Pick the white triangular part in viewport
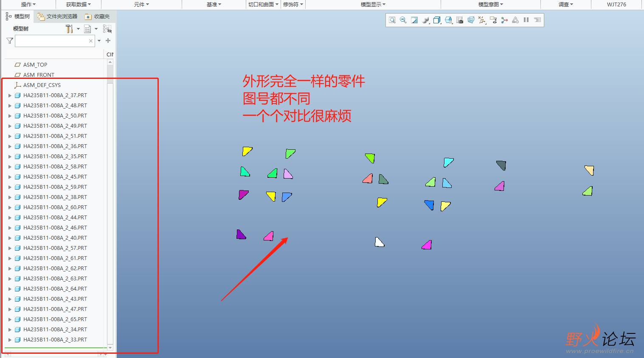This screenshot has height=358, width=644. pyautogui.click(x=379, y=242)
